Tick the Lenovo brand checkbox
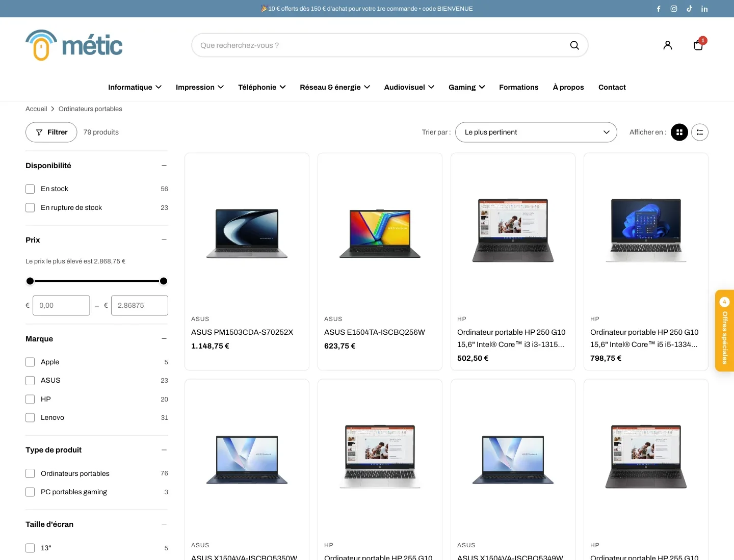The width and height of the screenshot is (734, 560). point(30,418)
